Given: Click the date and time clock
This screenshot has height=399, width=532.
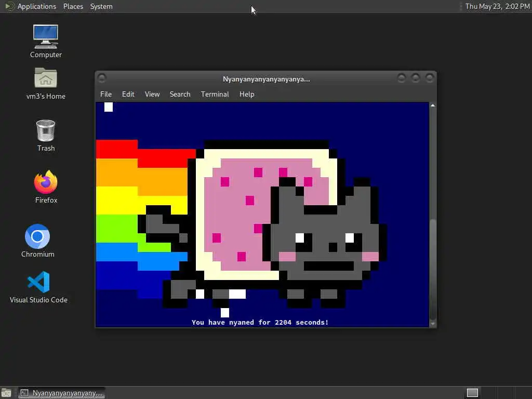Looking at the screenshot, I should point(497,6).
